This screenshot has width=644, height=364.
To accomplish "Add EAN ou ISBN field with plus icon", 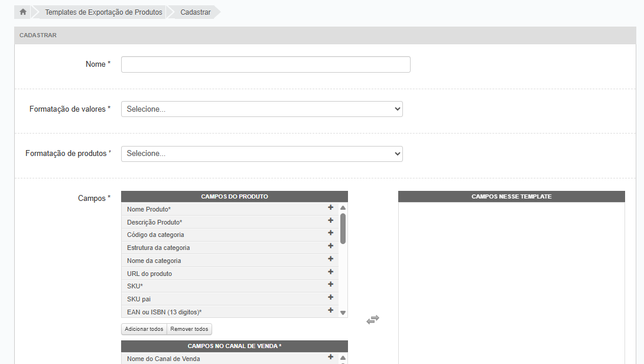I will 331,310.
